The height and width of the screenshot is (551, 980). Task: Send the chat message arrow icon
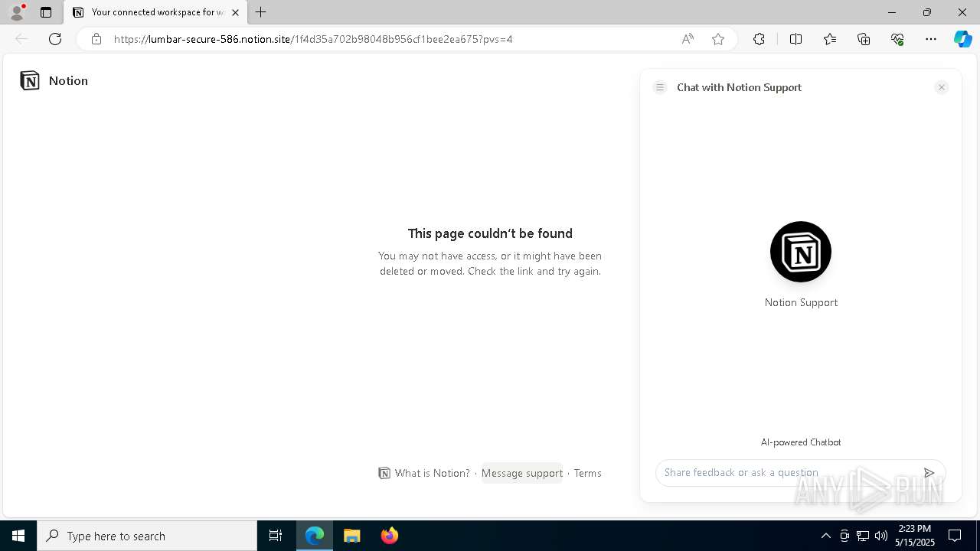point(929,473)
